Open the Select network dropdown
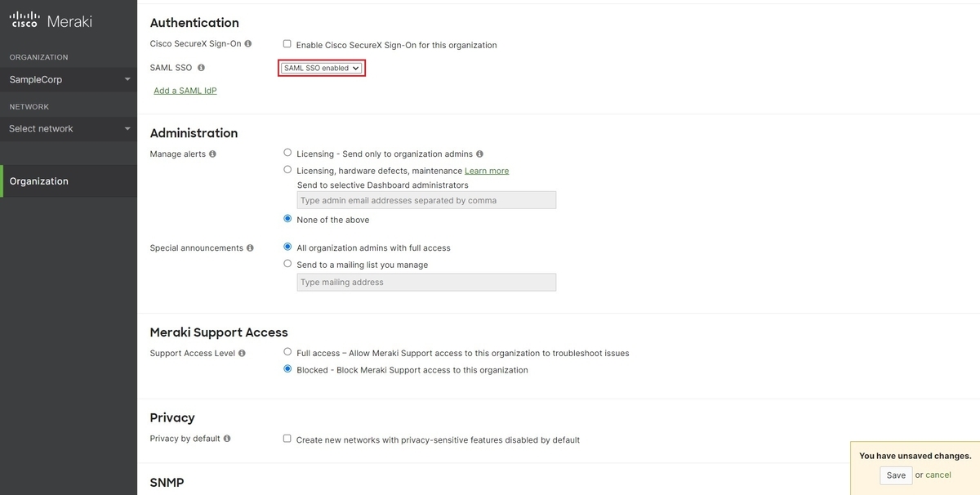Image resolution: width=980 pixels, height=495 pixels. click(x=69, y=128)
